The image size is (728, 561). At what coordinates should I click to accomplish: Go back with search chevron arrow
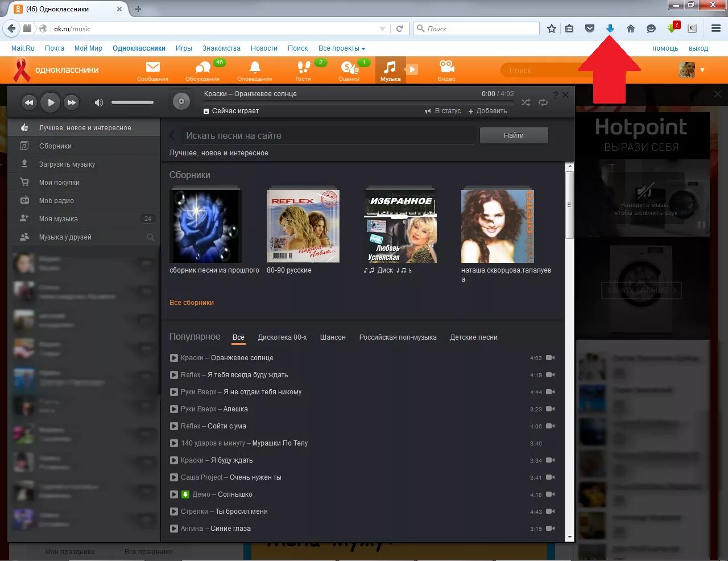click(x=172, y=135)
